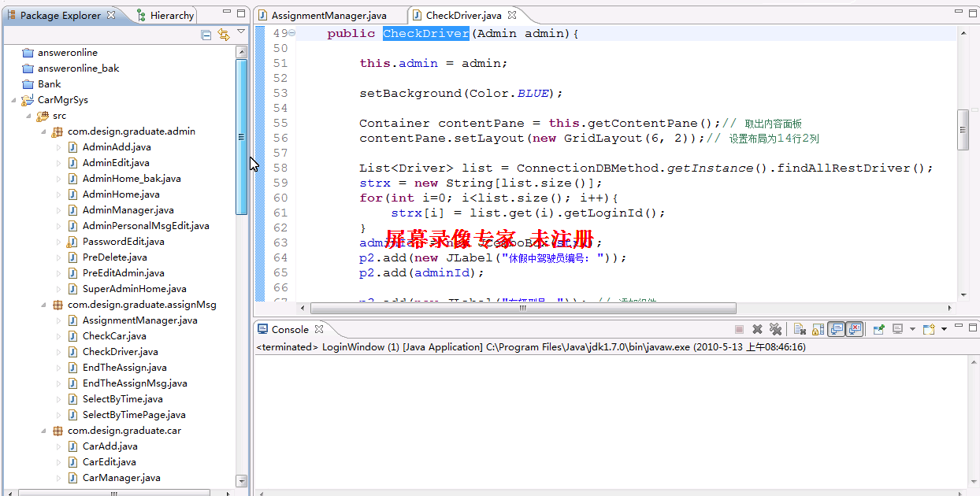Expand the AdminAdd.java node
The width and height of the screenshot is (980, 496).
(x=58, y=147)
